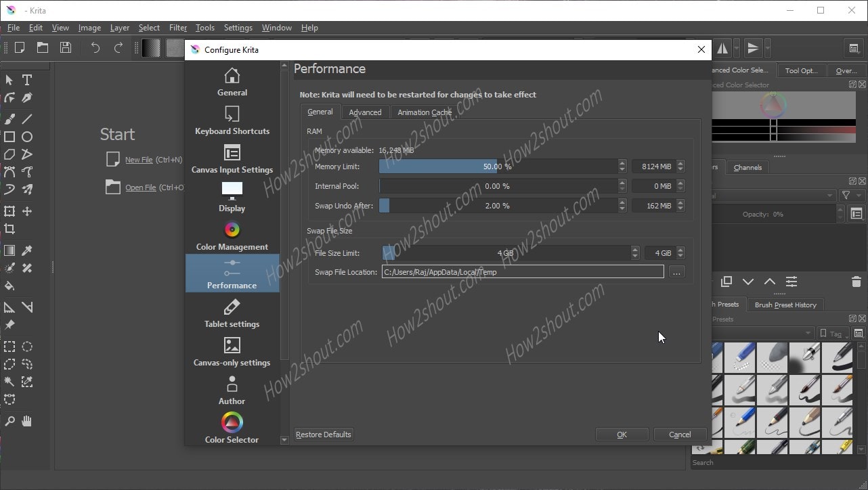Open the Author settings category
The width and height of the screenshot is (868, 490).
click(232, 391)
